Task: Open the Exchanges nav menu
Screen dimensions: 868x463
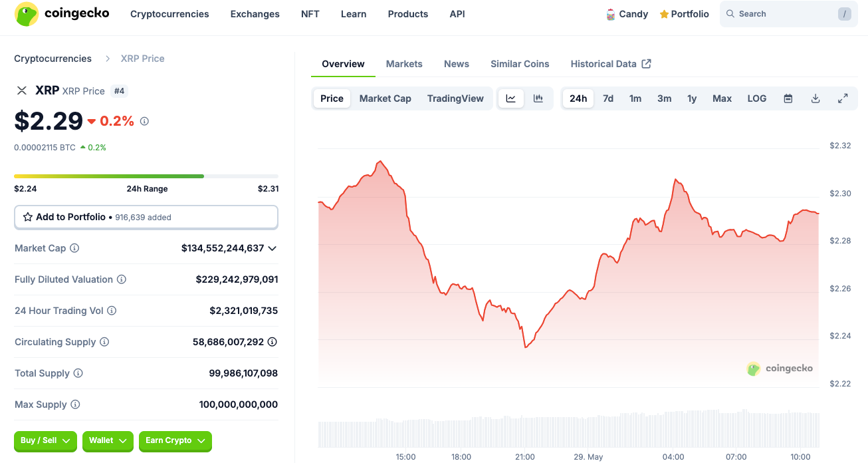Action: point(255,14)
